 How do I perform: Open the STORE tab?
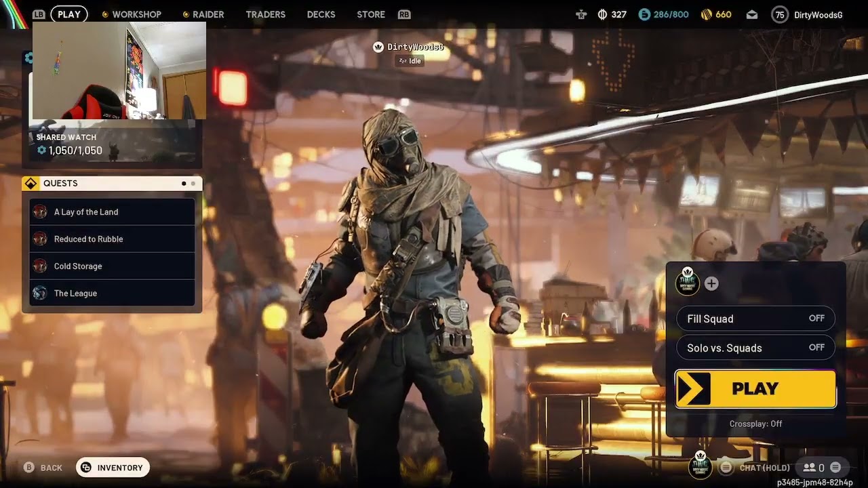371,14
